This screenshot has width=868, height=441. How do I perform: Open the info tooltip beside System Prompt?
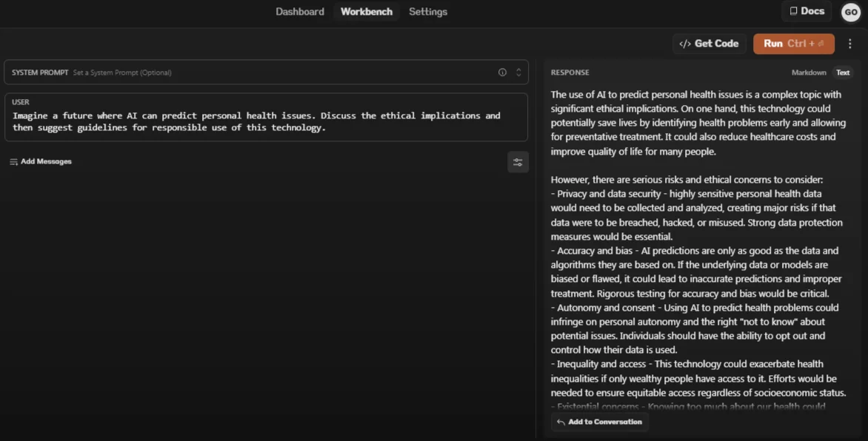point(502,72)
